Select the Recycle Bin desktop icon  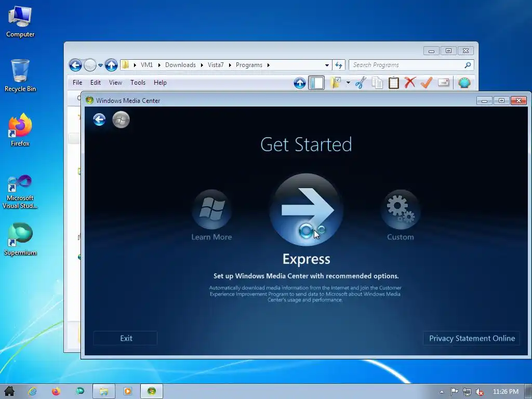(x=20, y=76)
